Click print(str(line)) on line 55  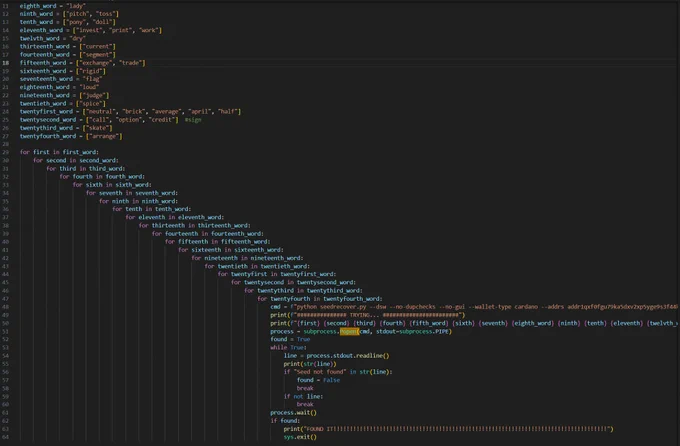310,364
